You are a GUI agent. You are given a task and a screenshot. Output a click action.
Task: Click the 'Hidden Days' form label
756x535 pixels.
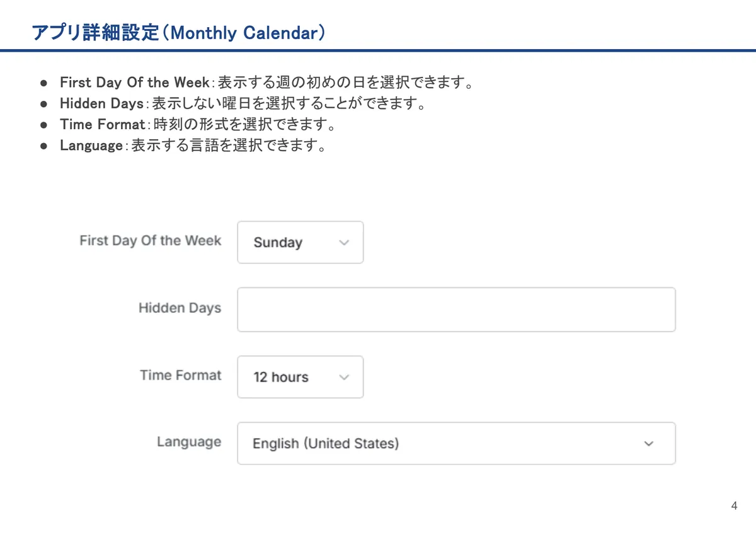tap(180, 308)
